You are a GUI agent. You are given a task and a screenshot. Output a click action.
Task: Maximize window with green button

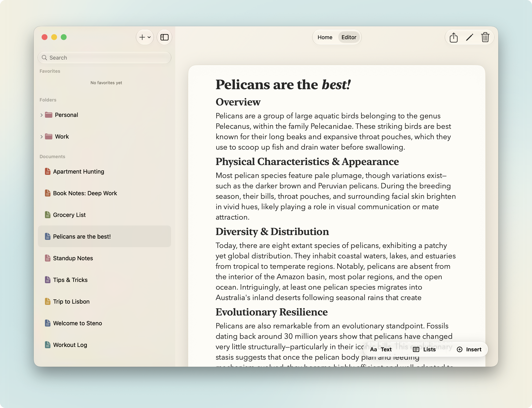63,37
